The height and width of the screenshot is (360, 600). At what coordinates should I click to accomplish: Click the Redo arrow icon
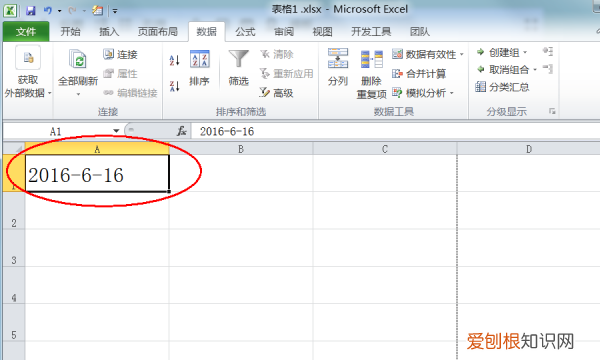coord(72,10)
